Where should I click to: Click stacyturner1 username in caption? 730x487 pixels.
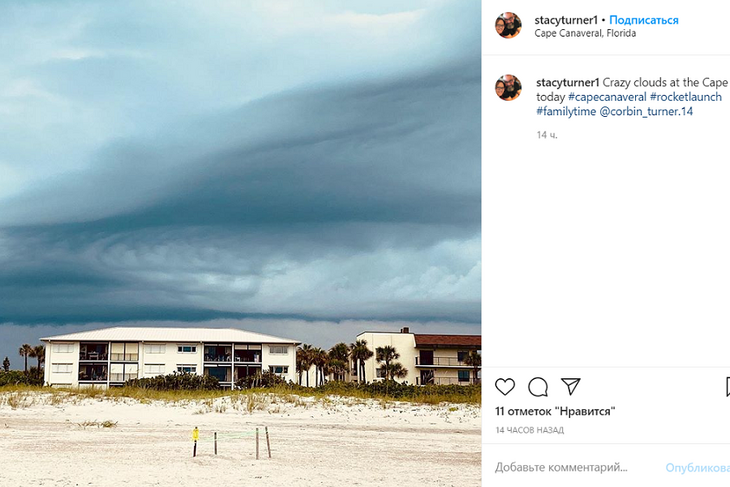point(568,82)
